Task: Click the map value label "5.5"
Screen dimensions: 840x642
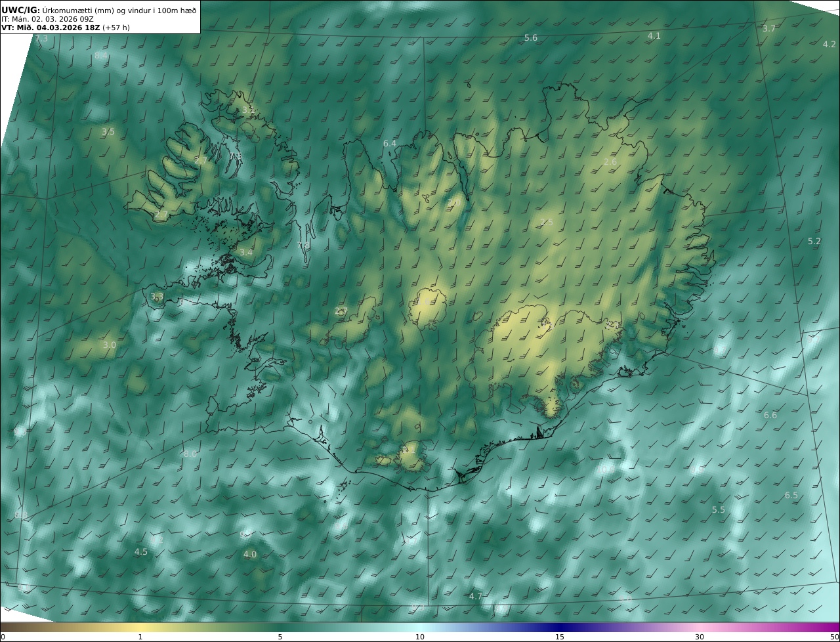Action: coord(719,510)
